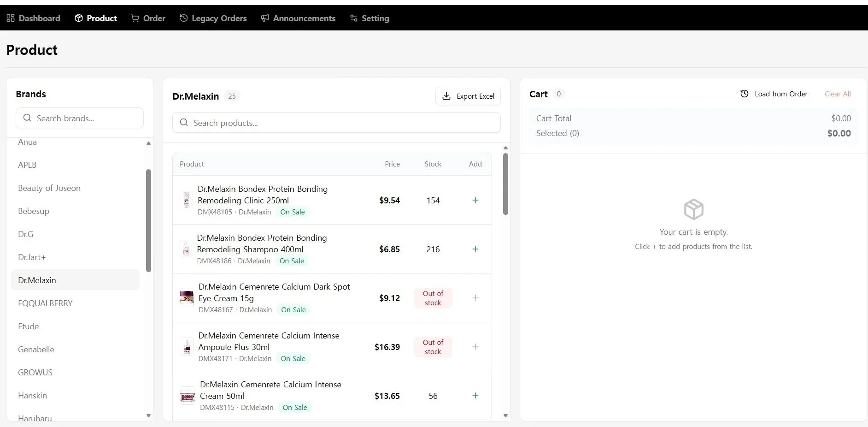The image size is (868, 427).
Task: Click the Price column header
Action: coord(392,164)
